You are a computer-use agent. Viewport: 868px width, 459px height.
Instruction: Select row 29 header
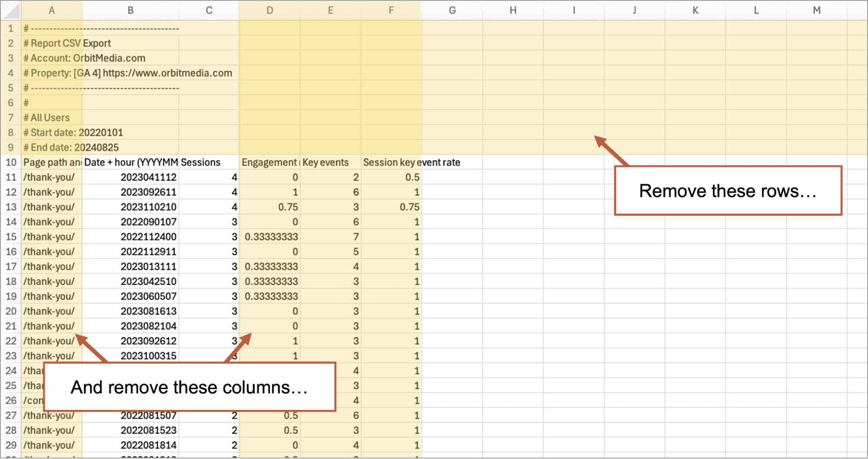tap(11, 445)
